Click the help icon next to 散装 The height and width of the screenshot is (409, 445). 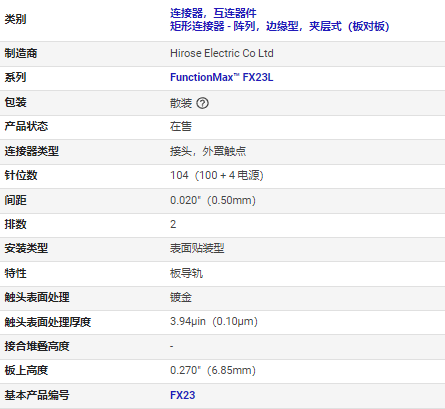coord(202,103)
